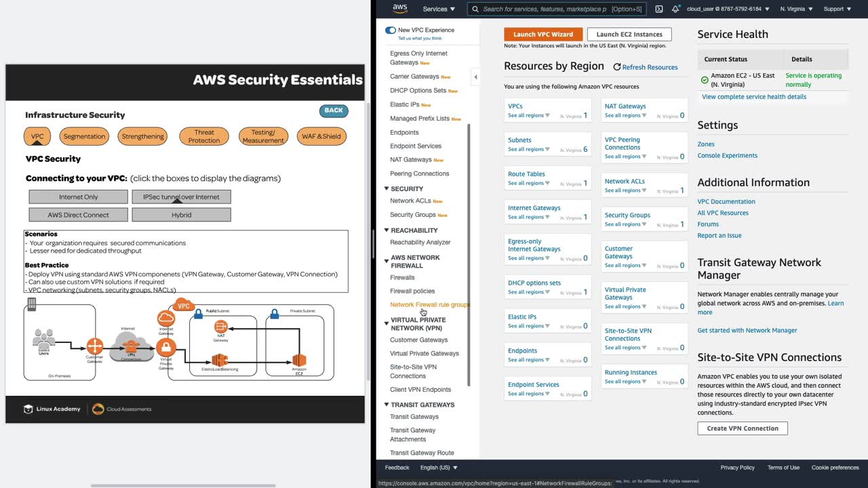This screenshot has height=488, width=868.
Task: Collapse the REACHABILITY sidebar section
Action: click(x=387, y=230)
